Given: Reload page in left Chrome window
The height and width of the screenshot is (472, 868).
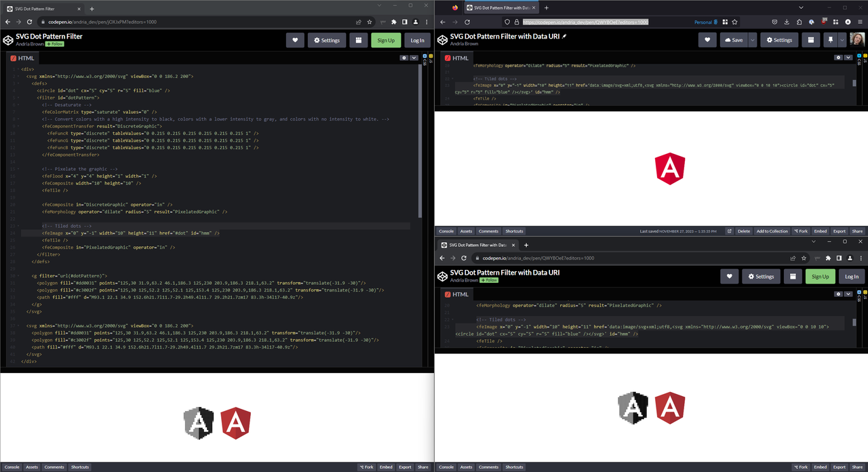Looking at the screenshot, I should pyautogui.click(x=31, y=22).
